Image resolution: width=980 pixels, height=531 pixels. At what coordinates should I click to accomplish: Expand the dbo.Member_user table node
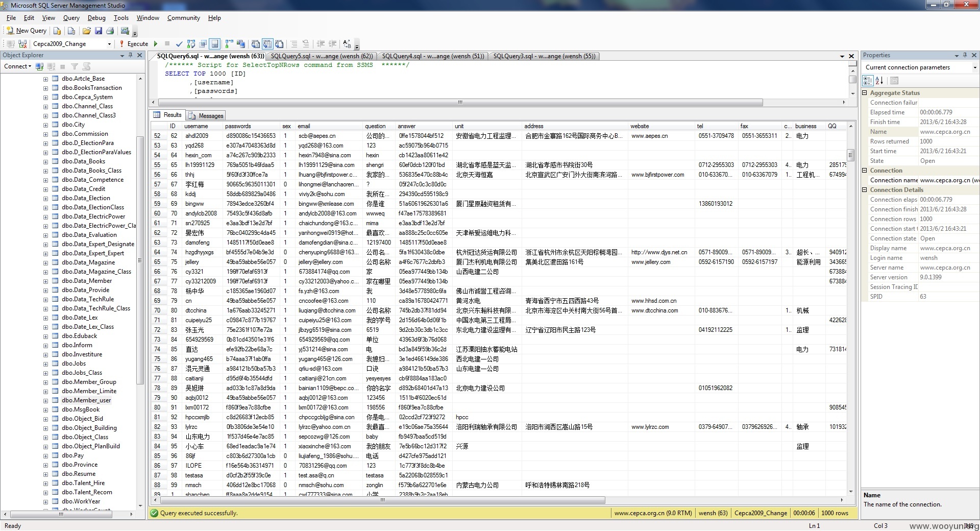click(45, 401)
